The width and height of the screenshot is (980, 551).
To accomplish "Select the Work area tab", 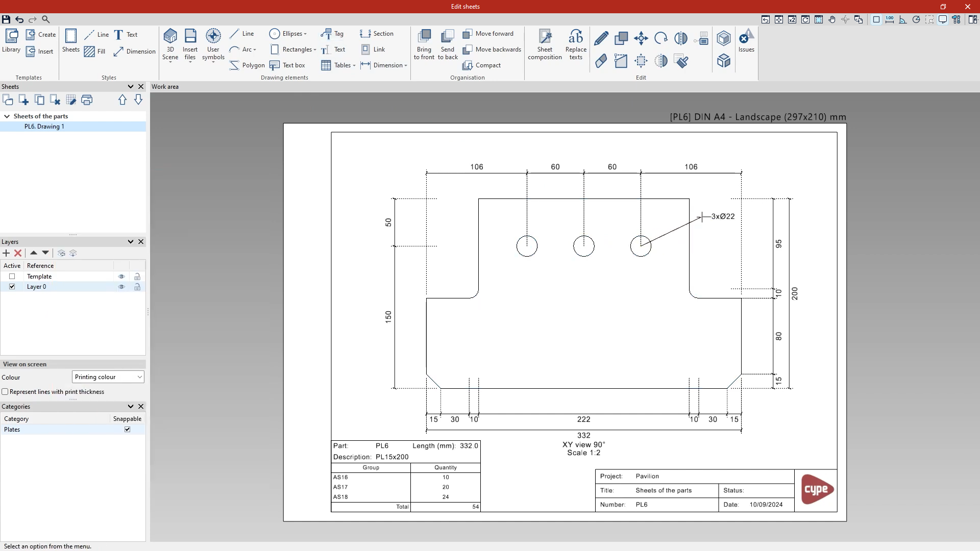I will [x=165, y=87].
